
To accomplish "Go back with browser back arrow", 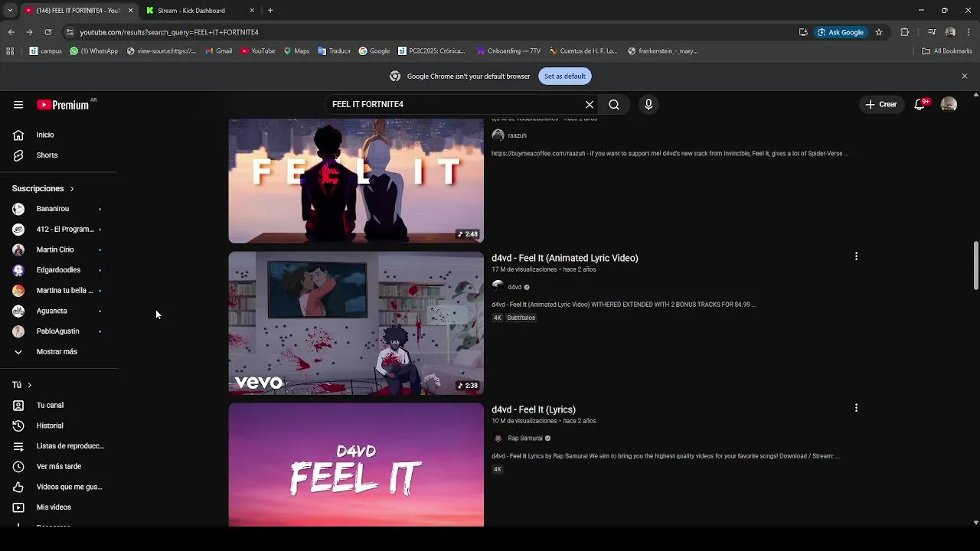I will pyautogui.click(x=11, y=32).
